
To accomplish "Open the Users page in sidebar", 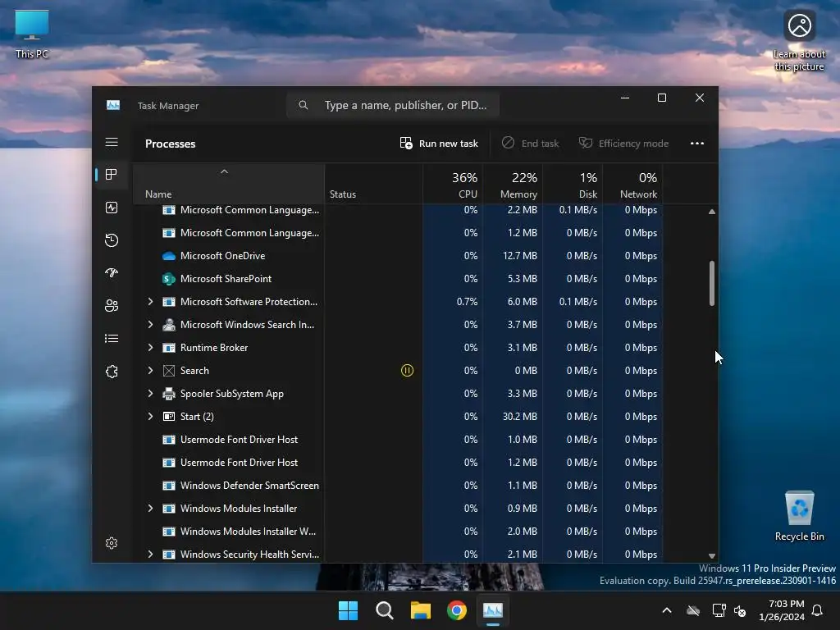I will 112,305.
